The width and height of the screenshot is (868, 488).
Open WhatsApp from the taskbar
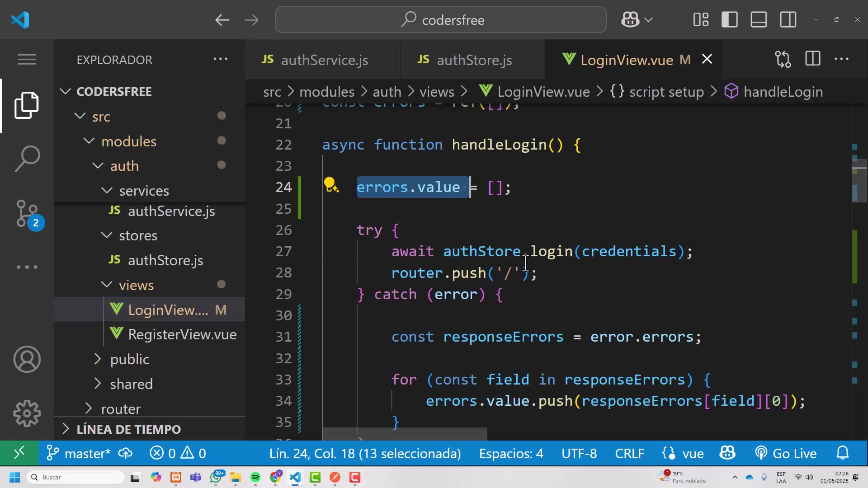click(x=216, y=477)
